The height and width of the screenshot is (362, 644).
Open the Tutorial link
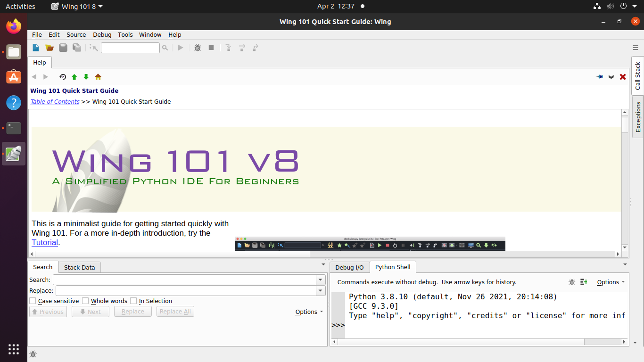45,242
